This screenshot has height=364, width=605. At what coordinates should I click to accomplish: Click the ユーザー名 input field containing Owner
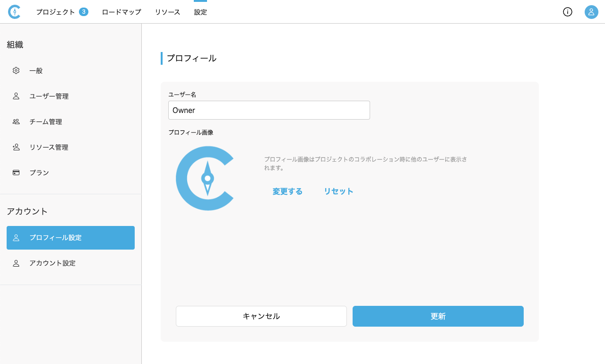click(x=269, y=110)
